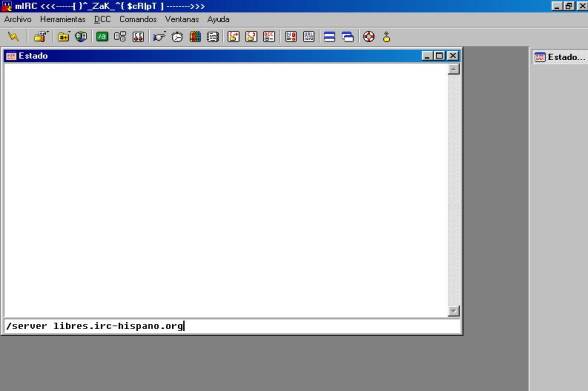Open the colored books address book icon
The height and width of the screenshot is (391, 588).
pos(195,37)
